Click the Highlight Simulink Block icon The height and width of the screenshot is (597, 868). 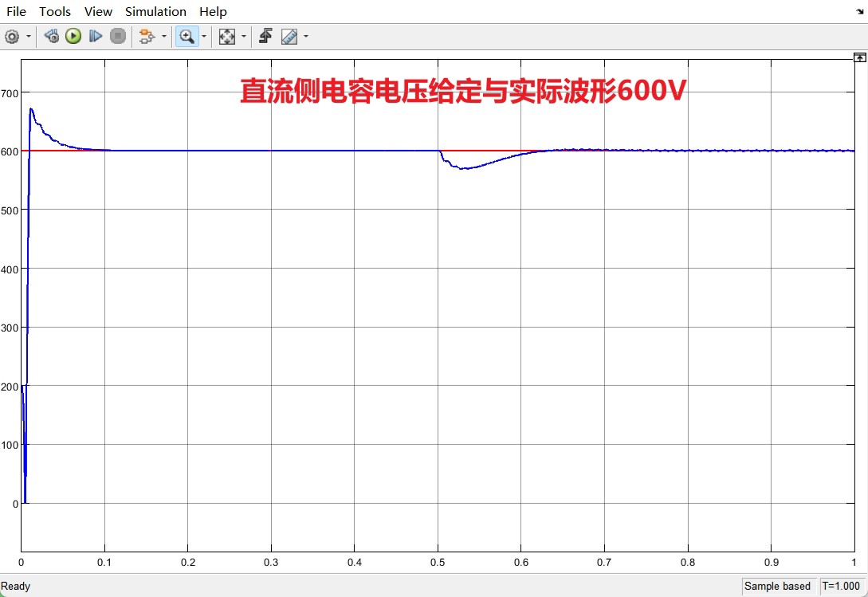[x=50, y=36]
